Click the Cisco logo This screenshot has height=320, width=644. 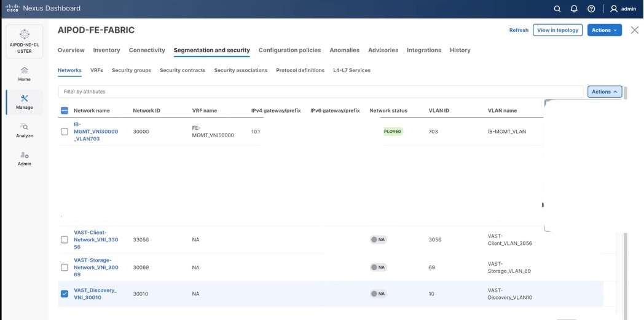[x=12, y=8]
